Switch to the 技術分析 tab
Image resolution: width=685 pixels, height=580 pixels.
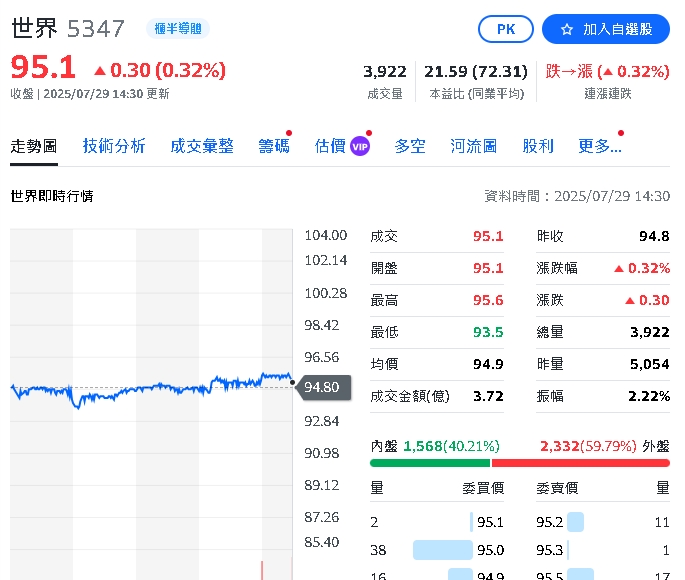pyautogui.click(x=114, y=146)
